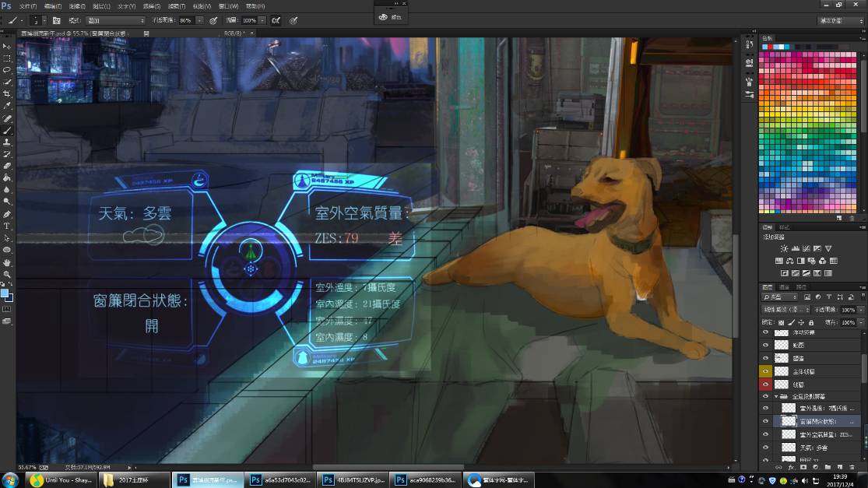Open the 幫助(H) menu
Screen dimensions: 868x488
point(255,6)
